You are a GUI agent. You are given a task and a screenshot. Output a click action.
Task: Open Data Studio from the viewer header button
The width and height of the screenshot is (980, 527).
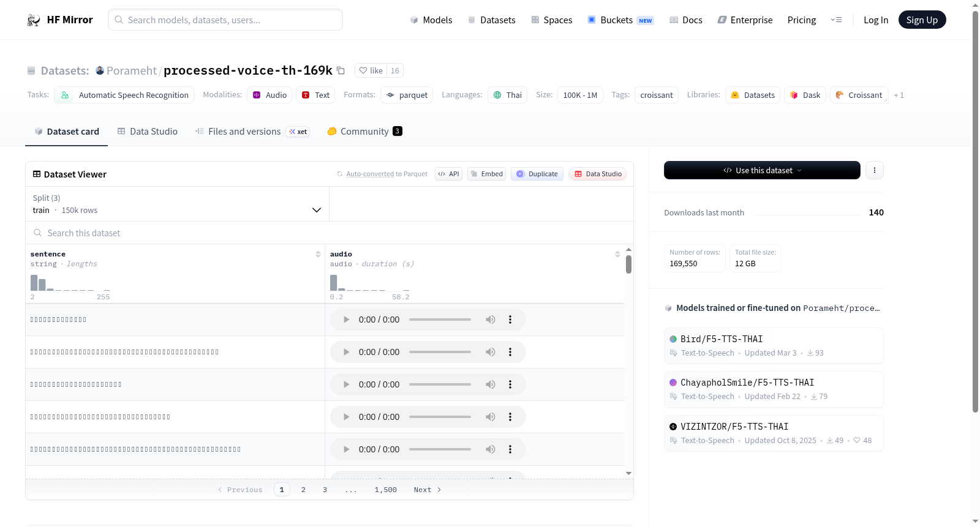pyautogui.click(x=598, y=174)
